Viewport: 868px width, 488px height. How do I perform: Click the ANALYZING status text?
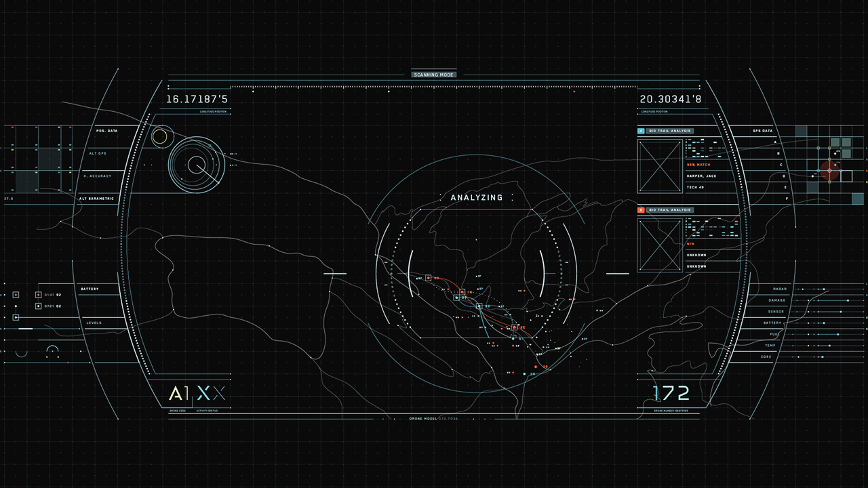tap(477, 198)
